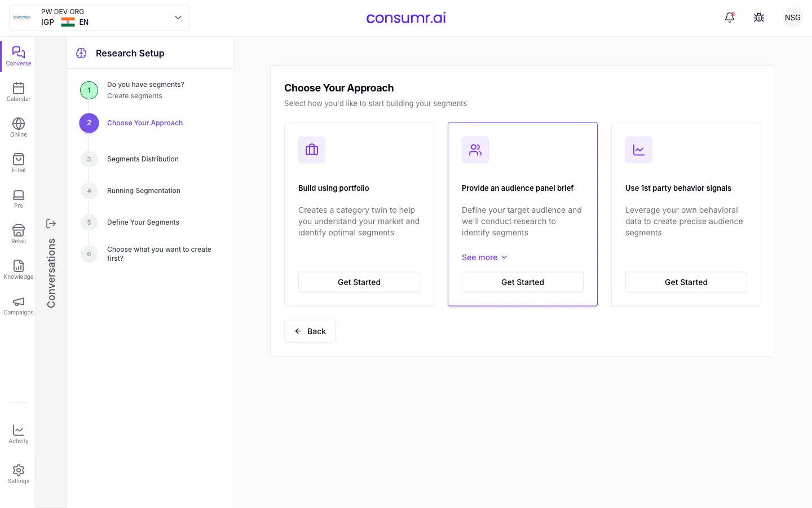The image size is (812, 508).
Task: Go to step 1 Do you have segments
Action: click(145, 90)
